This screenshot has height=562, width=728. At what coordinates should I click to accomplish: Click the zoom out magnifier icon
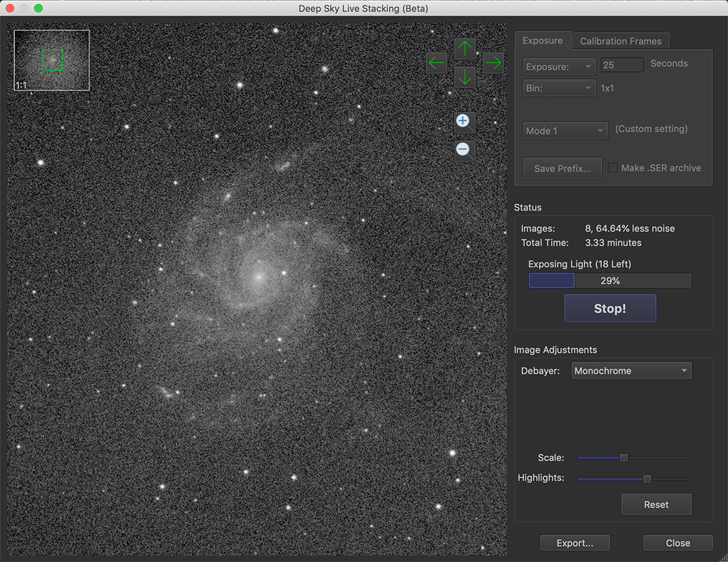coord(464,149)
